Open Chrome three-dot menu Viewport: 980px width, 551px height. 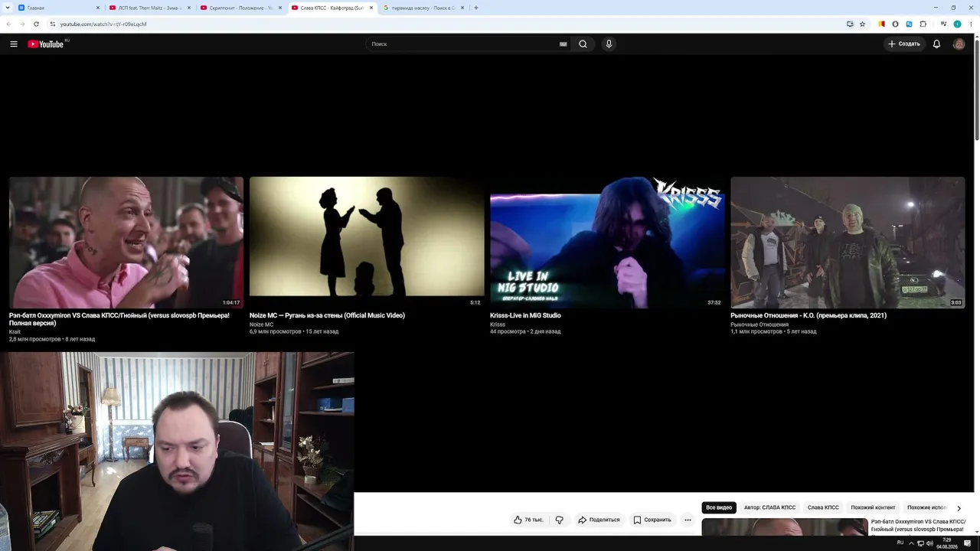(971, 24)
